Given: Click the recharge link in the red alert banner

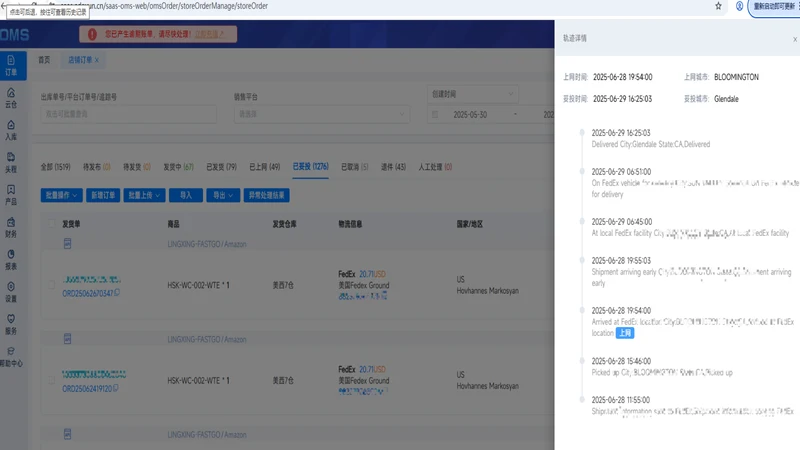Looking at the screenshot, I should [209, 34].
